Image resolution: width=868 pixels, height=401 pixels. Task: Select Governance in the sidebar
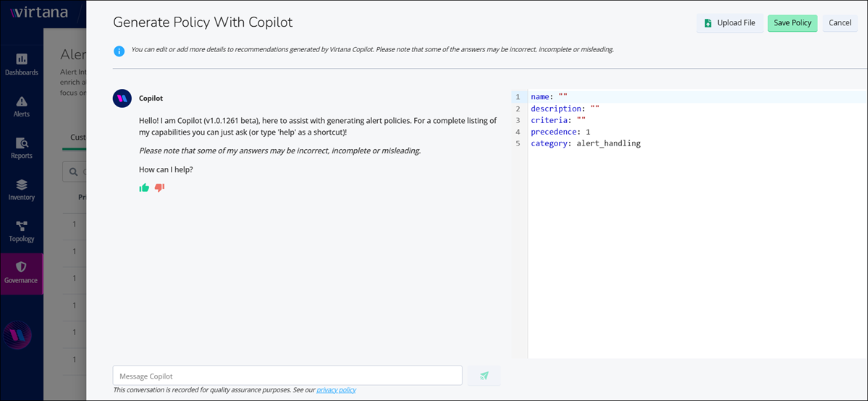[22, 273]
